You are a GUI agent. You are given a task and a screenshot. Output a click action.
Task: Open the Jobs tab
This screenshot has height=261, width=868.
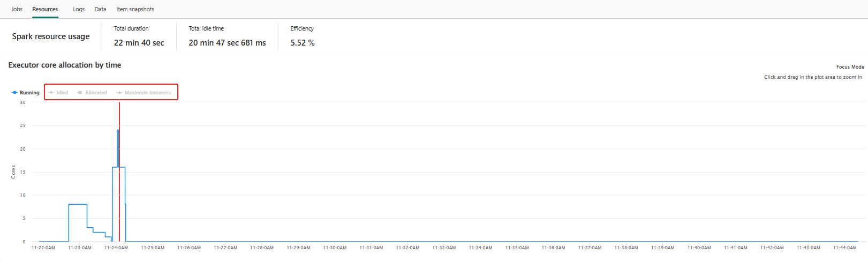pos(17,9)
